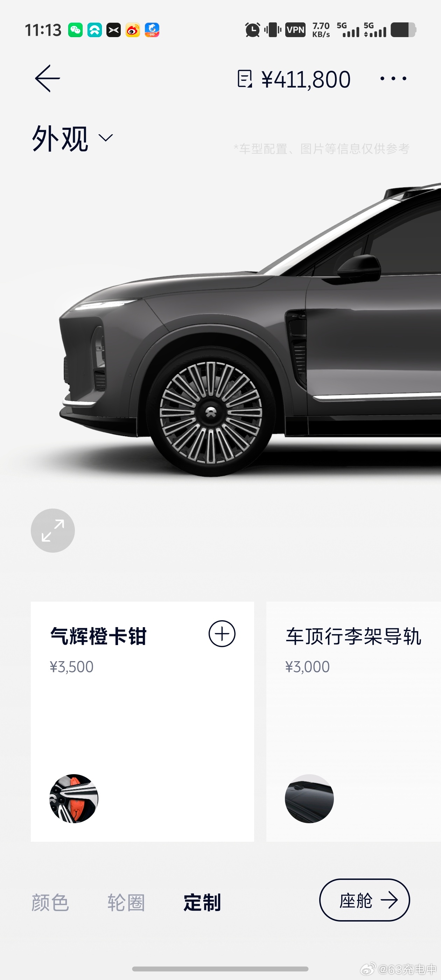Select the 气辉橙卡钳 card title

pyautogui.click(x=98, y=636)
